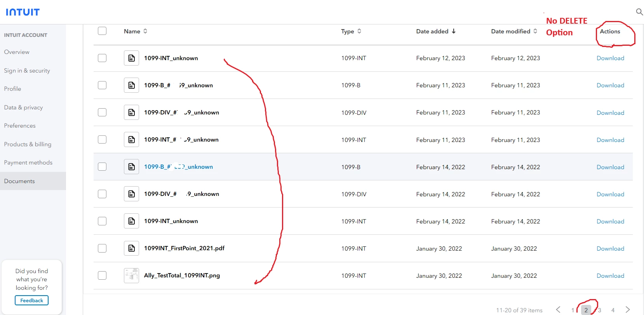The width and height of the screenshot is (644, 315).
Task: Check box for 1099-B February 14, 2022 row
Action: (x=102, y=166)
